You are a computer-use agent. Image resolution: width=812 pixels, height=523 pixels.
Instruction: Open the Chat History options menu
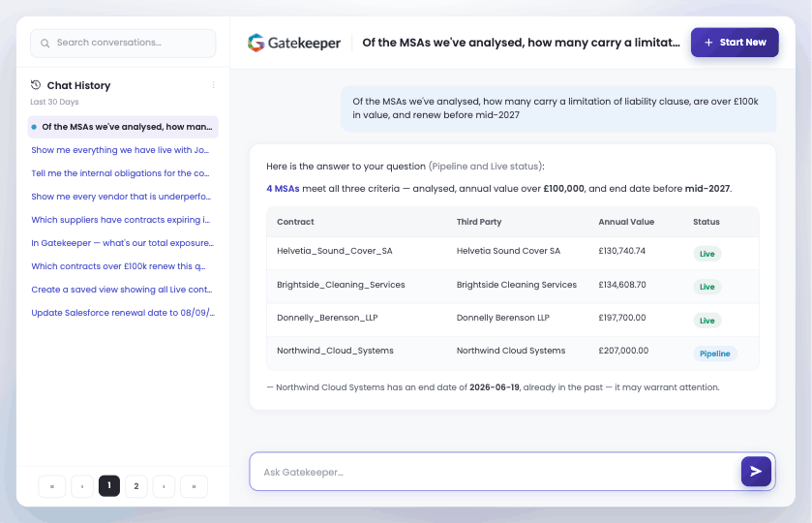point(213,85)
